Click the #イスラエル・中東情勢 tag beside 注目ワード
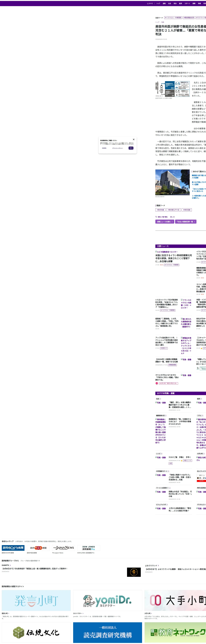Viewport: 206px width, 644px height. click(x=173, y=18)
